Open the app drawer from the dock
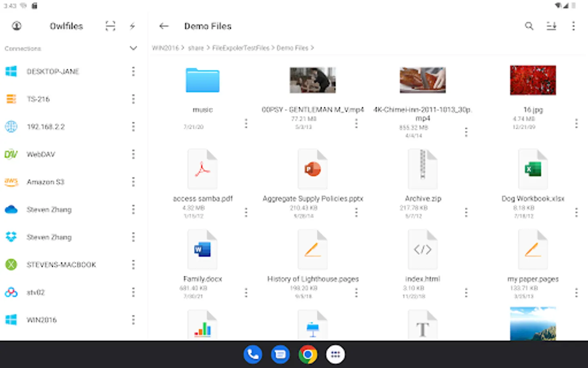The width and height of the screenshot is (588, 368). (x=336, y=355)
